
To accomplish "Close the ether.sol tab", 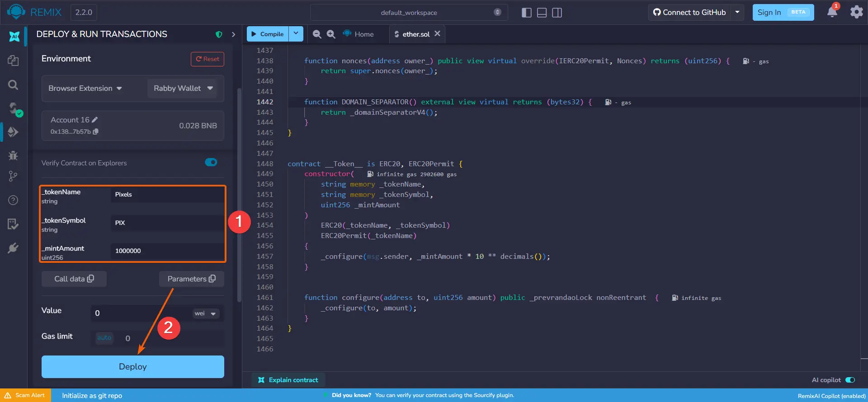I will click(x=437, y=34).
